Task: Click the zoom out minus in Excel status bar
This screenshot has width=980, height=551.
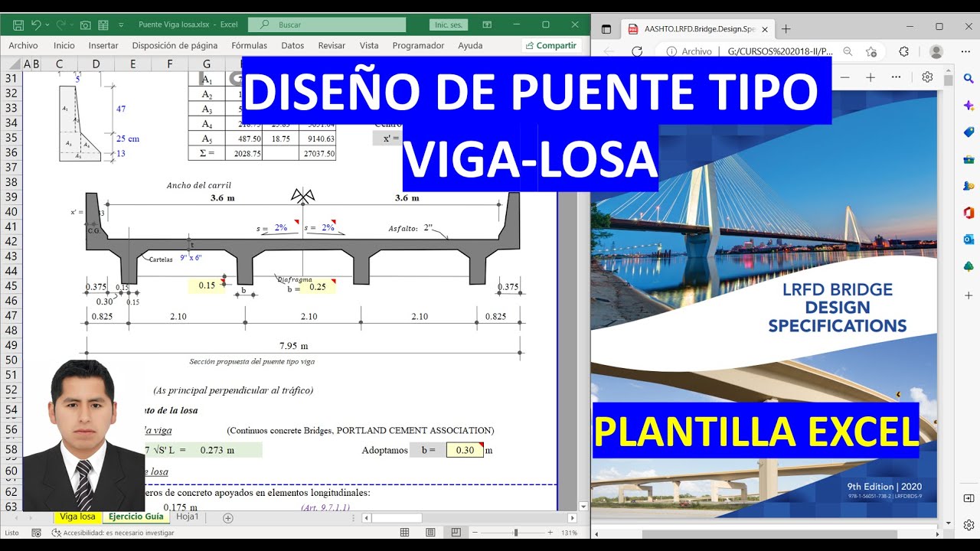Action: click(x=476, y=533)
